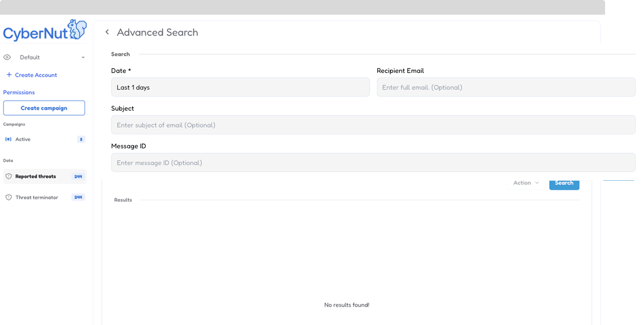The image size is (644, 325).
Task: Click the Advanced Search page title
Action: tap(157, 32)
